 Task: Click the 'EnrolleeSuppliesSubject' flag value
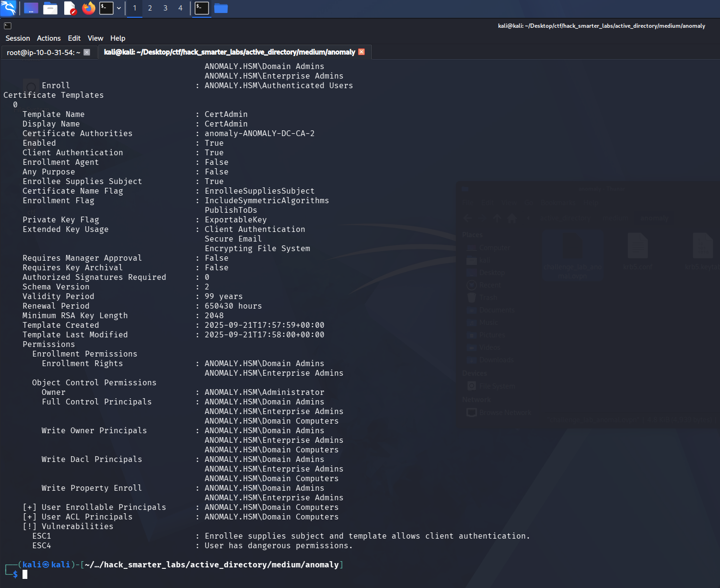(x=260, y=191)
